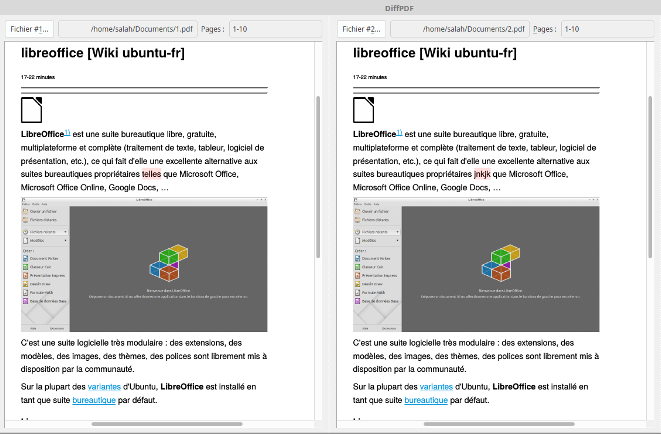This screenshot has height=434, width=661.
Task: Click the right pane horizontal scrollbar
Action: coord(499,424)
